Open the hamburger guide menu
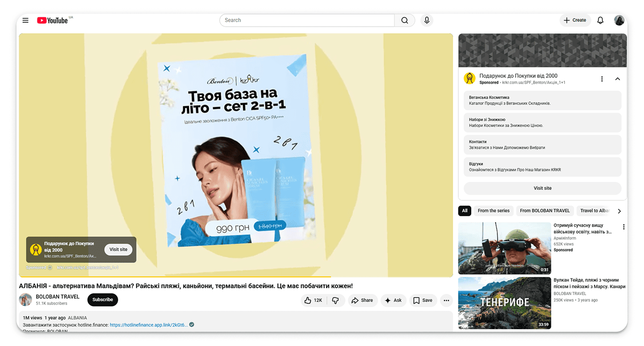The height and width of the screenshot is (346, 644). tap(25, 20)
